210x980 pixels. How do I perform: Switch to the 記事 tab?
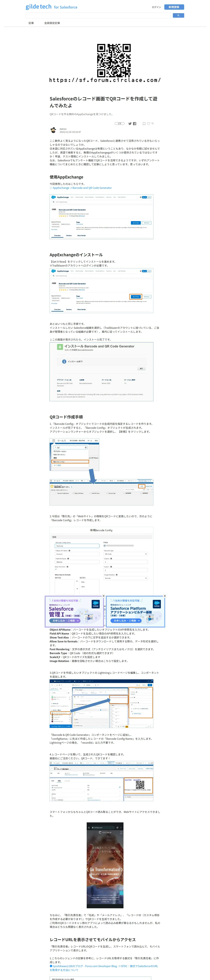click(31, 23)
